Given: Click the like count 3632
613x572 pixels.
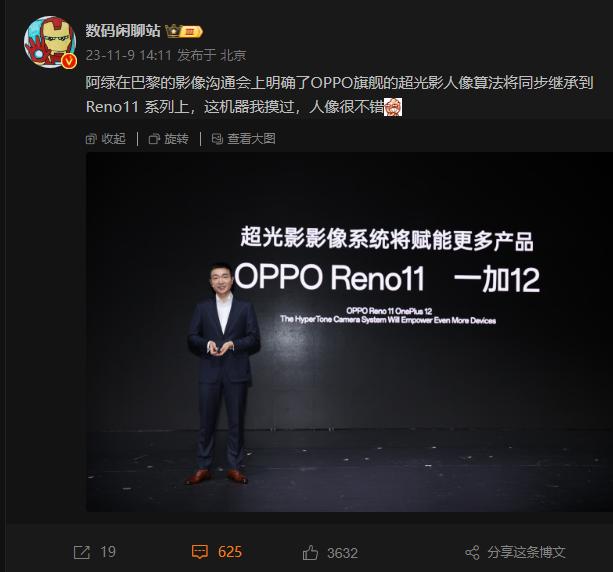Looking at the screenshot, I should [342, 553].
